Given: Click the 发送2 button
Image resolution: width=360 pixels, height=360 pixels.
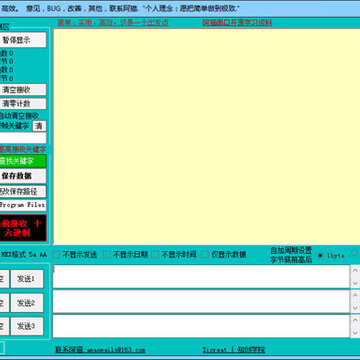Looking at the screenshot, I should (27, 303).
